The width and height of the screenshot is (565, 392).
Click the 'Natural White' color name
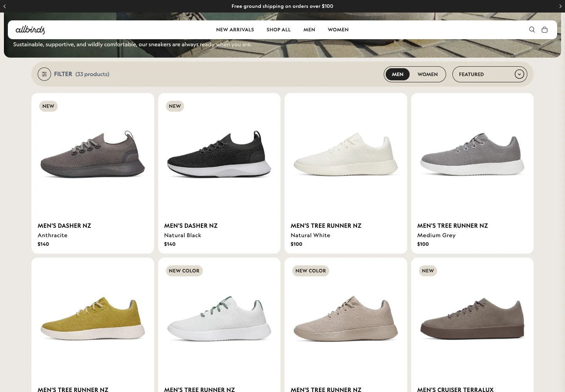click(310, 235)
